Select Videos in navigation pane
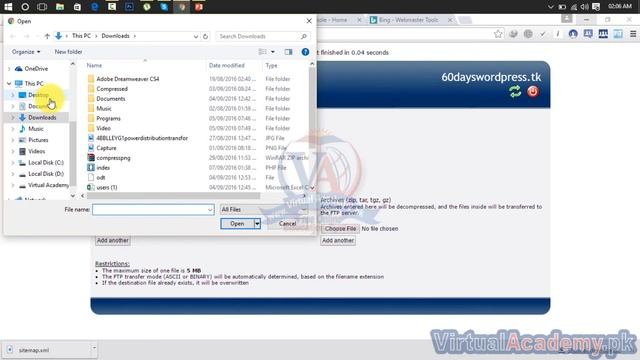This screenshot has height=360, width=640. pos(36,151)
